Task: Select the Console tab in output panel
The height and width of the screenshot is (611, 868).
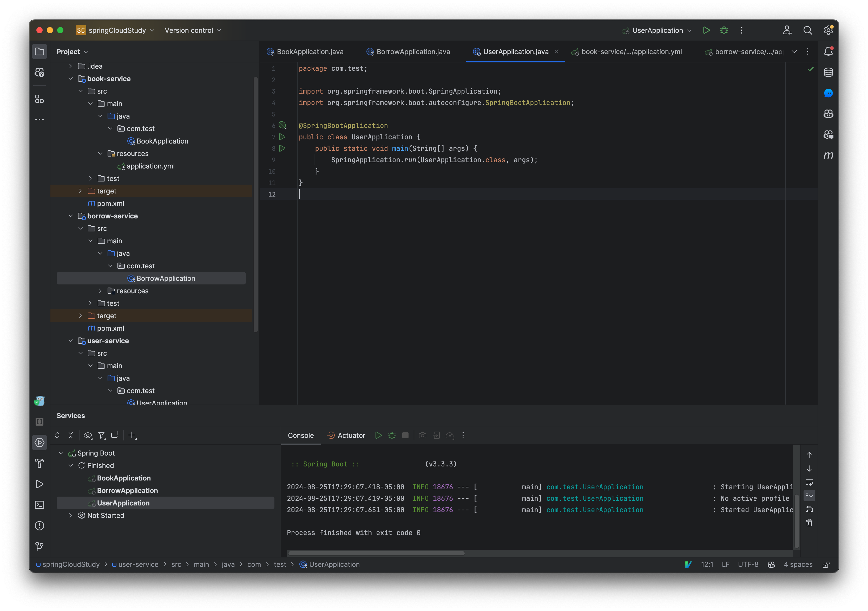Action: [x=300, y=435]
